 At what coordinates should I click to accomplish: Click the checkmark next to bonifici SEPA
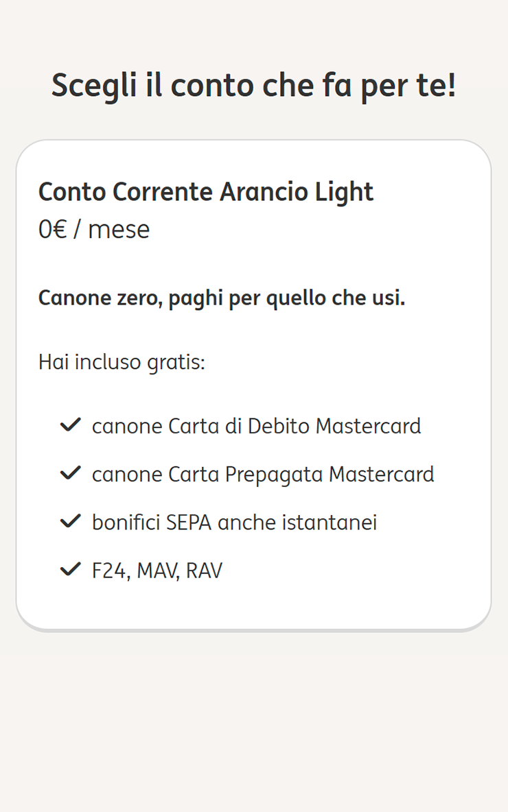click(70, 521)
